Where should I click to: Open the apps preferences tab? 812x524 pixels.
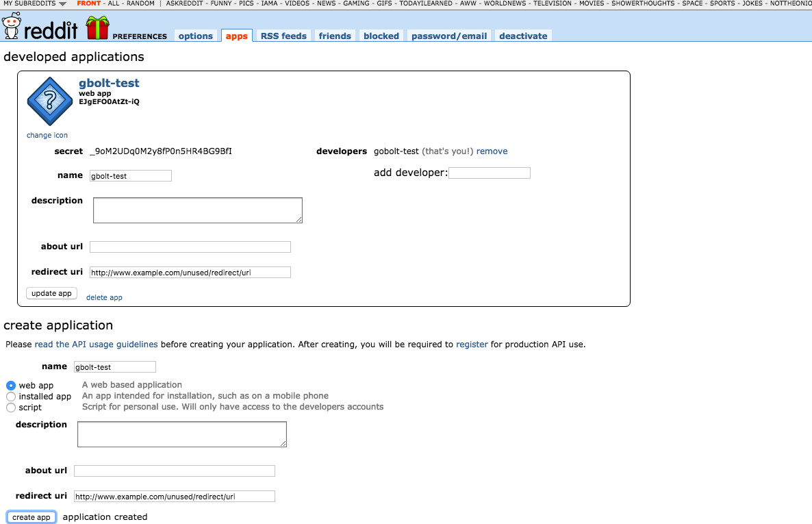point(237,36)
